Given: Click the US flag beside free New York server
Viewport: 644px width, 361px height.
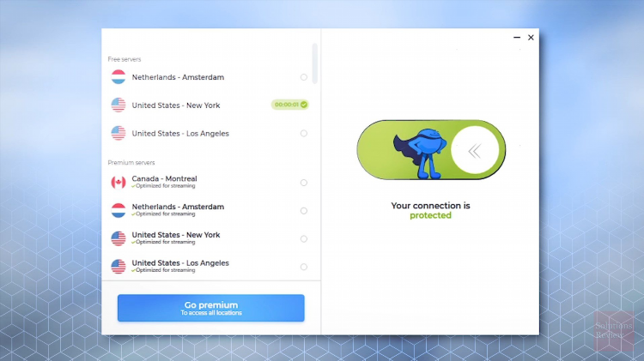Looking at the screenshot, I should click(x=118, y=105).
